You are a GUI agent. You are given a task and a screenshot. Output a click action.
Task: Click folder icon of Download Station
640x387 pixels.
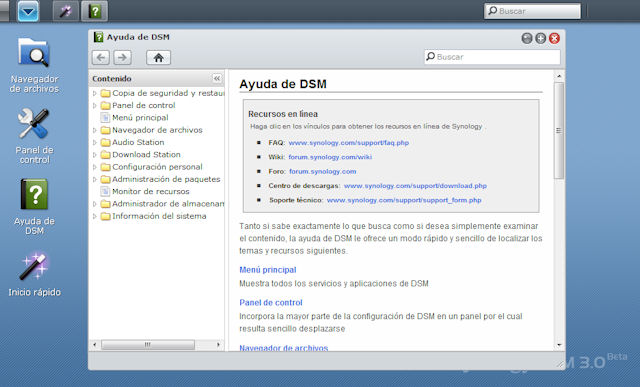pyautogui.click(x=105, y=155)
